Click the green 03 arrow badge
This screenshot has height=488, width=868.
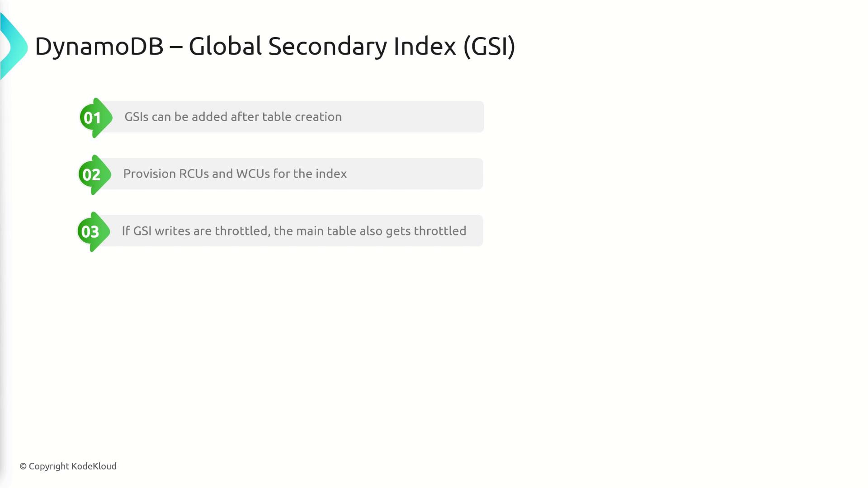[93, 232]
